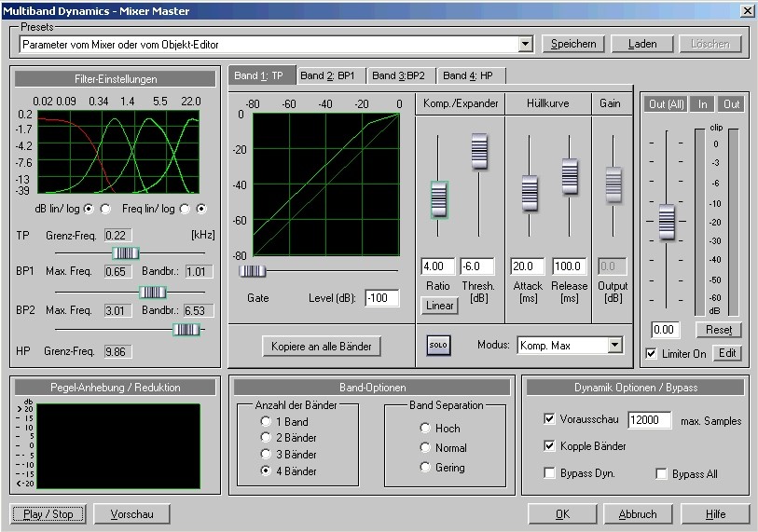The width and height of the screenshot is (758, 532).
Task: Click the Attack fader handle
Action: (x=530, y=194)
